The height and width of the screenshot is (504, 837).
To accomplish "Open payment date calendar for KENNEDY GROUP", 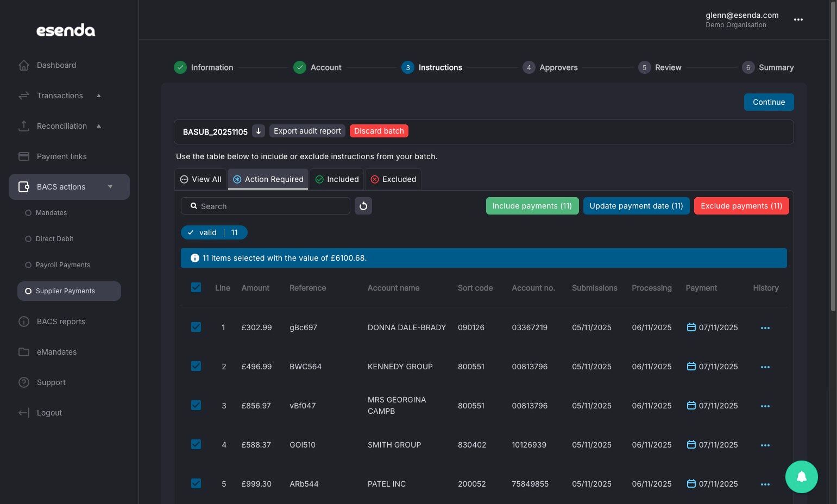I will (x=691, y=366).
